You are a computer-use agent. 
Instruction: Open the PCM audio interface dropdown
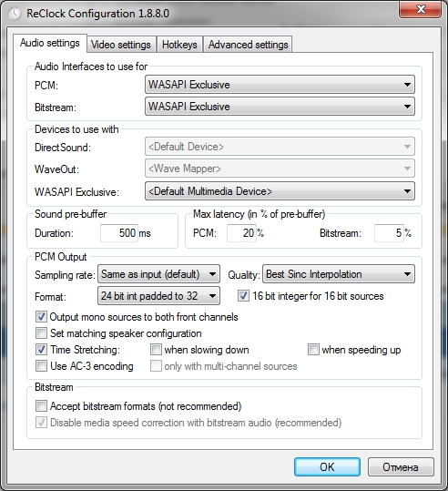click(280, 85)
